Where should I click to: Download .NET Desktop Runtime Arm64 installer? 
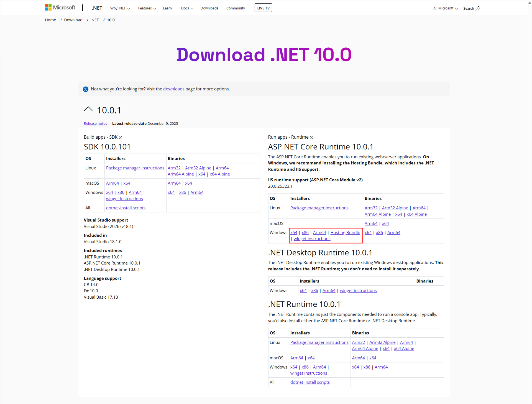[329, 291]
